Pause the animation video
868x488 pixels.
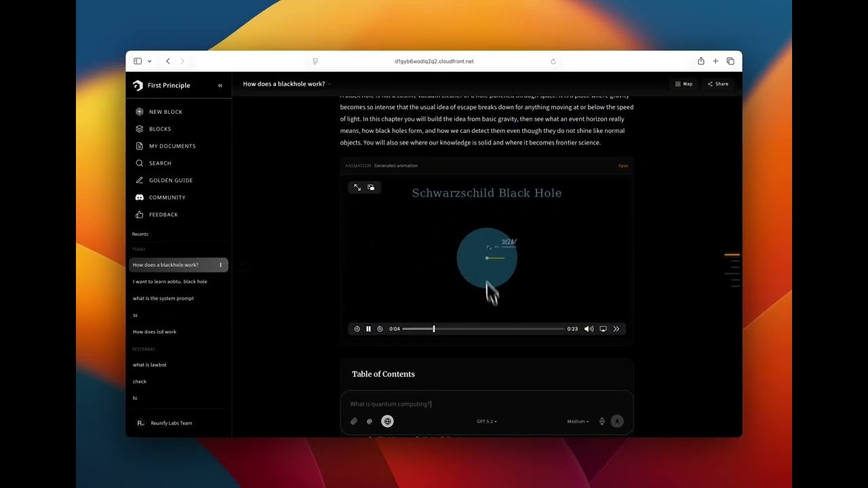point(368,329)
